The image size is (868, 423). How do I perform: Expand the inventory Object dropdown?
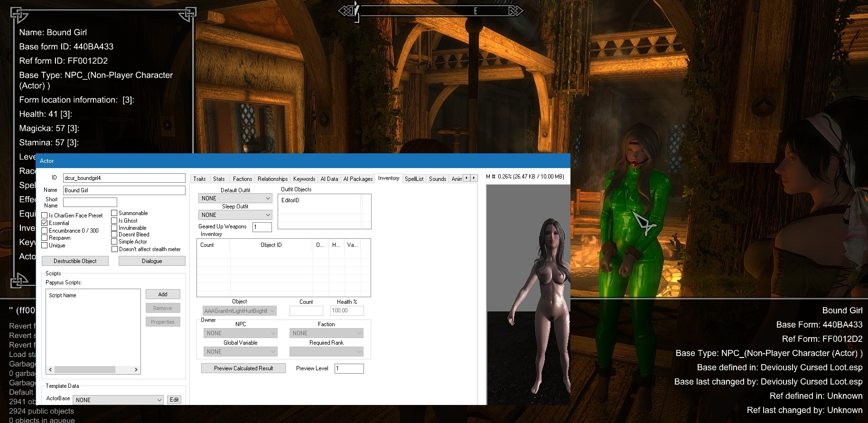240,311
